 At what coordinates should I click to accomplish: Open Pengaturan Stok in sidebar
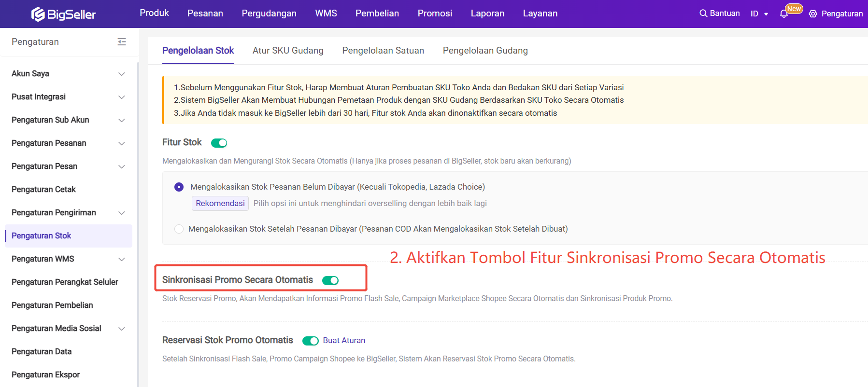click(x=69, y=236)
